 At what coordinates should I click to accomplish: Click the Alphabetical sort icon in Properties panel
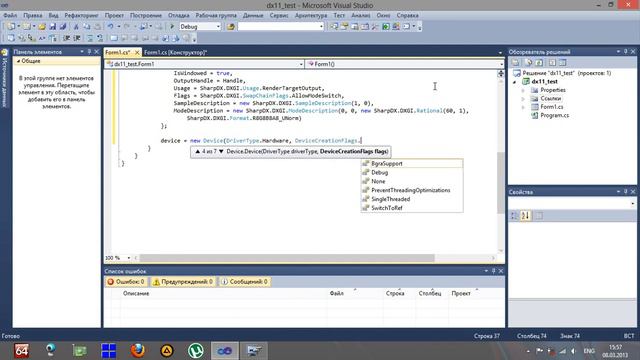tap(525, 216)
